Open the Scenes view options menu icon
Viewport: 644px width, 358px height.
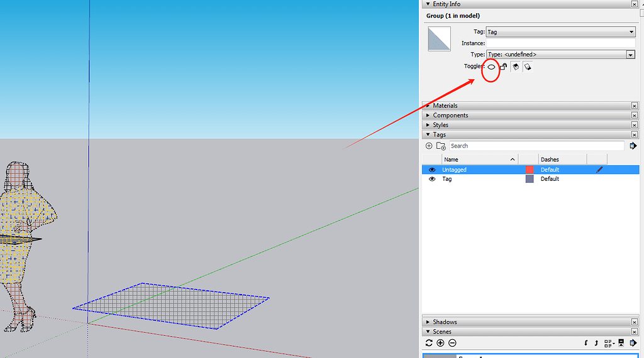pos(609,343)
